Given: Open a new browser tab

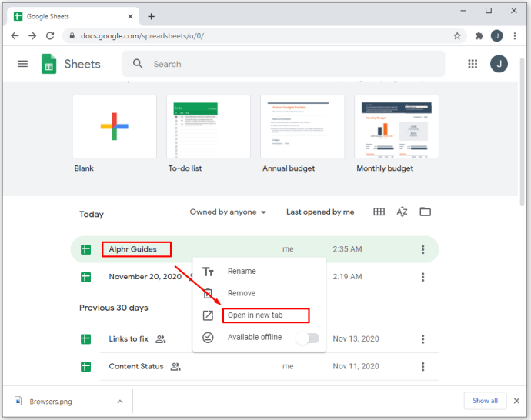Looking at the screenshot, I should [152, 16].
